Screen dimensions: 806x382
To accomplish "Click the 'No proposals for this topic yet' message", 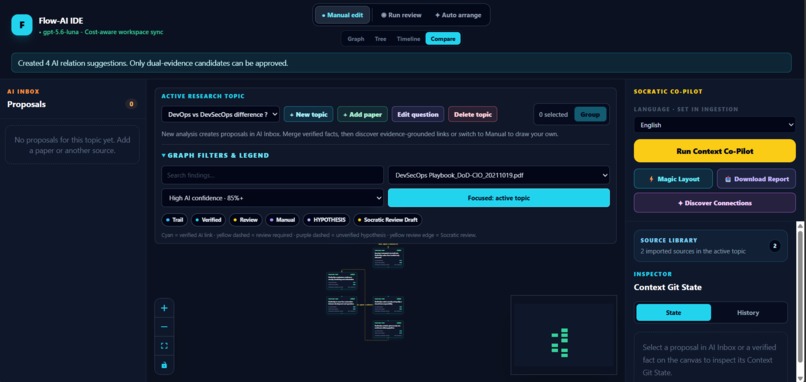I will click(x=72, y=145).
